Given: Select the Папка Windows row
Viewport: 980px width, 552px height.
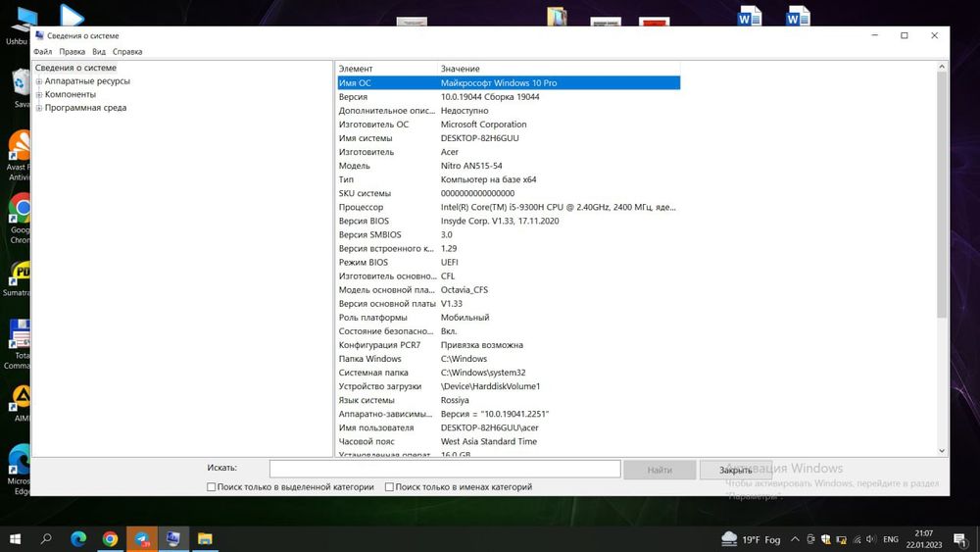Looking at the screenshot, I should [508, 359].
